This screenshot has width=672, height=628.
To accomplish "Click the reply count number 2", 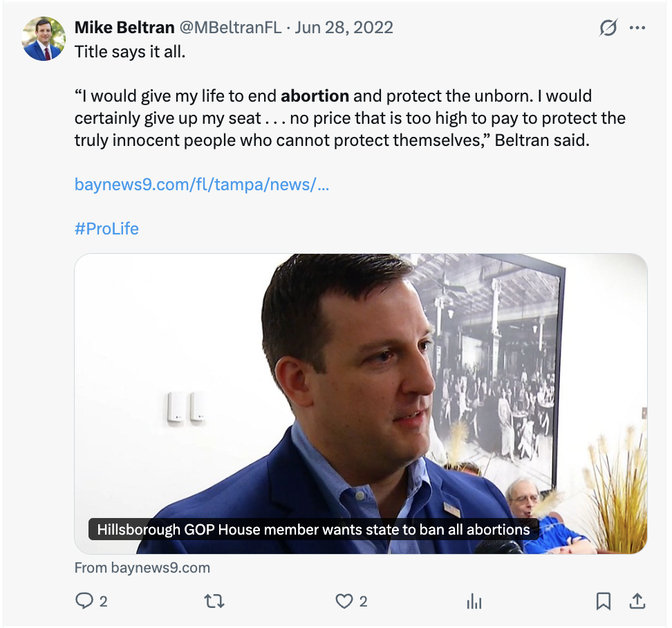I will [x=103, y=602].
